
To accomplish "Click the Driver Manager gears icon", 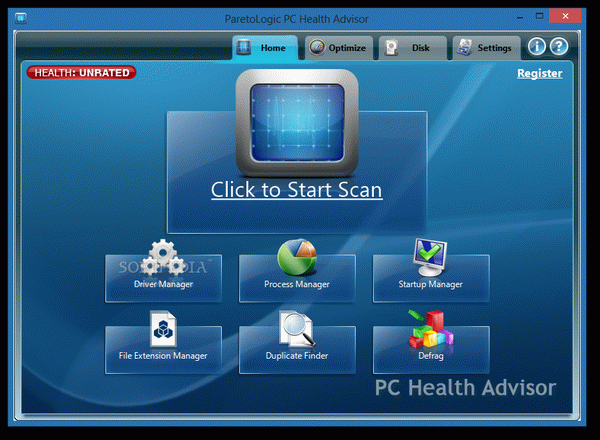I will click(163, 257).
